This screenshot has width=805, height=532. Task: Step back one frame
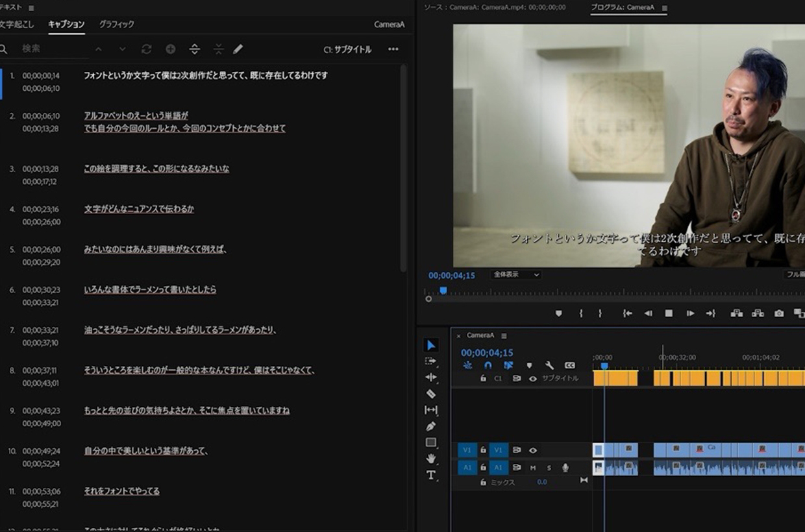648,313
